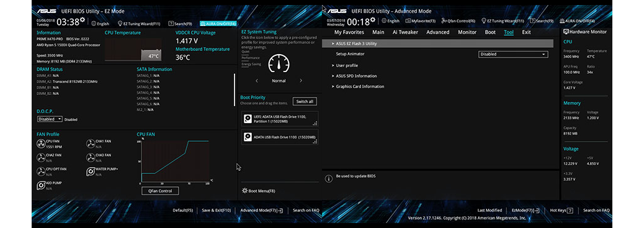Screen dimensions: 644x228
Task: Select the UEFI: ADATA USB Flash Drive boot entry
Action: [x=280, y=119]
